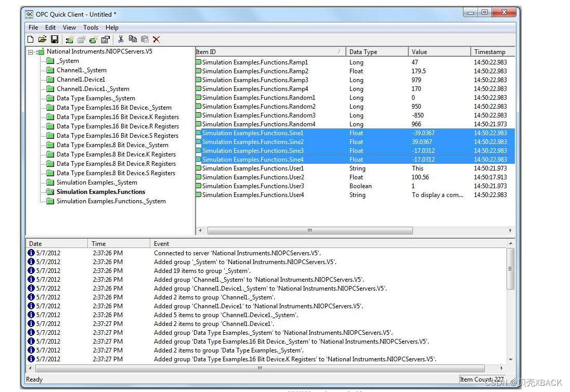570x392 pixels.
Task: Click the event log scroll-up arrow
Action: tap(511, 243)
